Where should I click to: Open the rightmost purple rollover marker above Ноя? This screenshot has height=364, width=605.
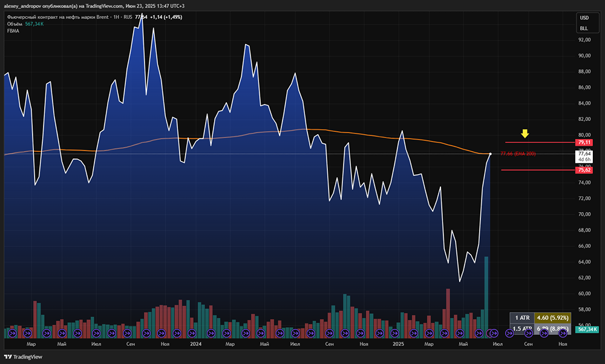tap(563, 333)
